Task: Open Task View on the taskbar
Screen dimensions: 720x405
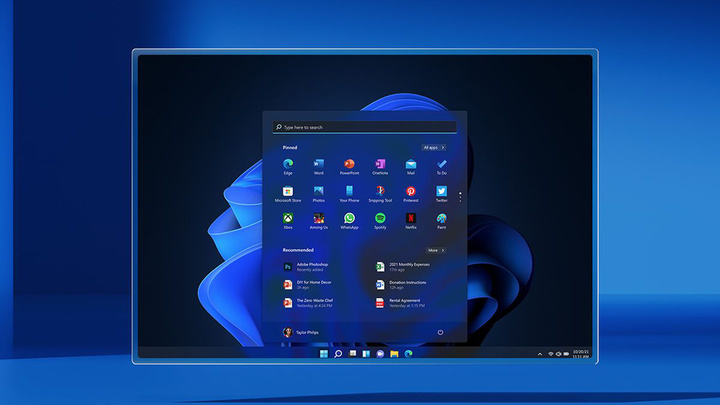Action: click(353, 354)
